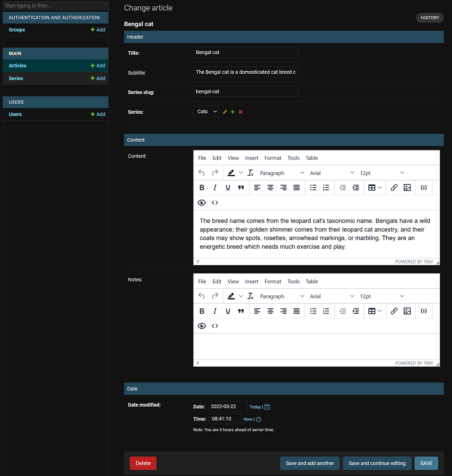Enable numbered list in the Notes editor
452x476 pixels.
click(326, 311)
